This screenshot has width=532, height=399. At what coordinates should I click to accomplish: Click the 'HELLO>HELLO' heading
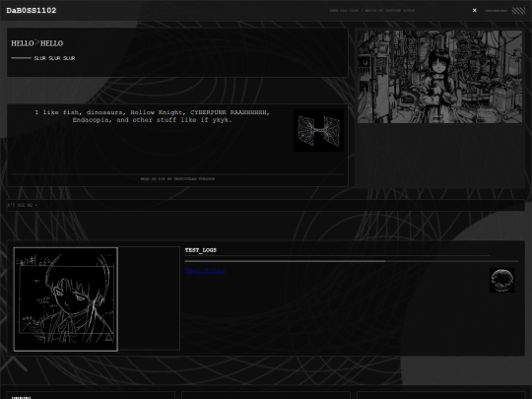tap(37, 43)
